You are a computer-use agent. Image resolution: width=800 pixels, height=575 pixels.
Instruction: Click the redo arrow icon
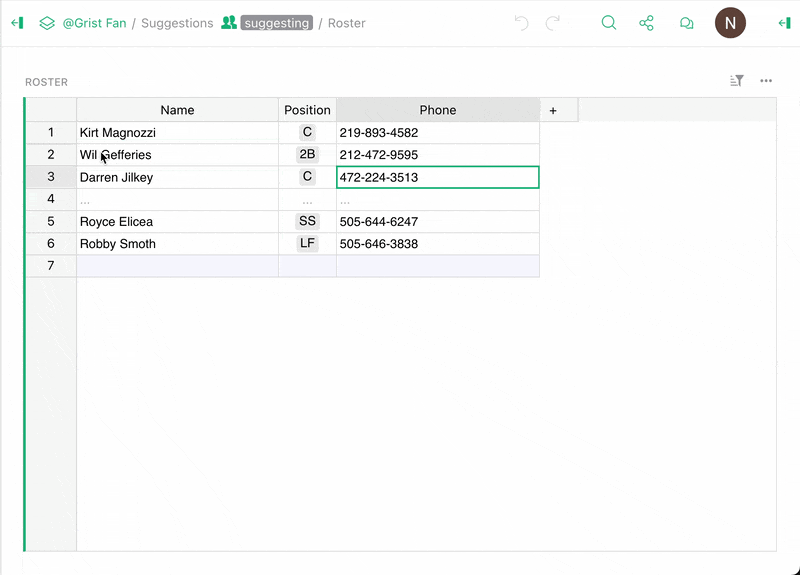click(x=553, y=23)
